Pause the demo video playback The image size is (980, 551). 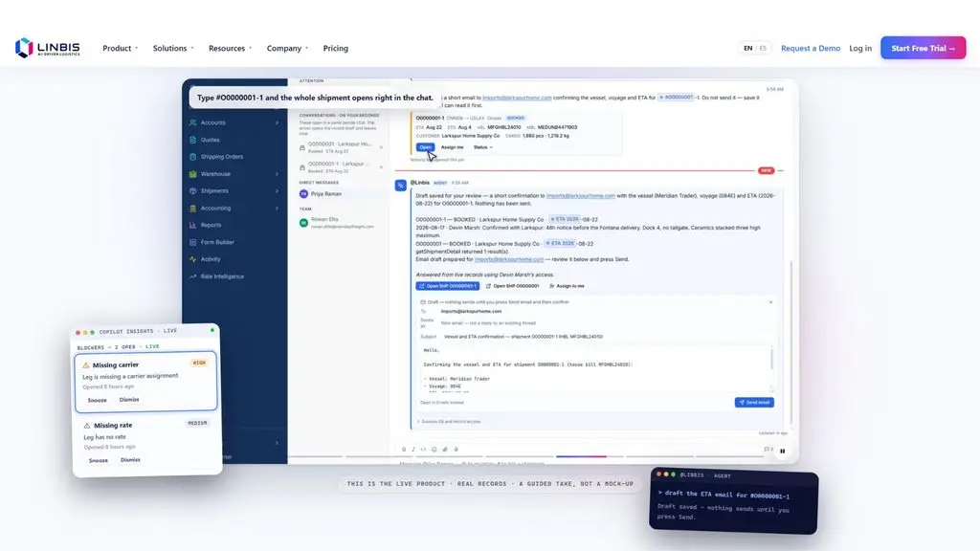pyautogui.click(x=783, y=452)
